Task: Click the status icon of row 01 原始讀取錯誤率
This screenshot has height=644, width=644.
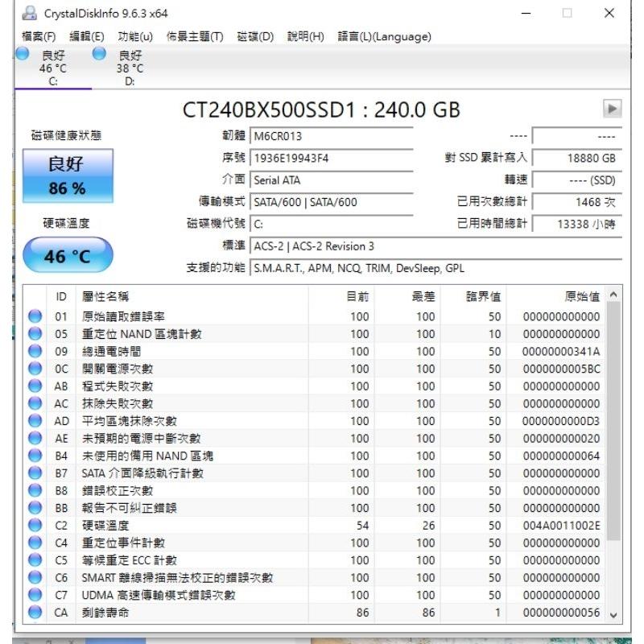Action: (35, 316)
